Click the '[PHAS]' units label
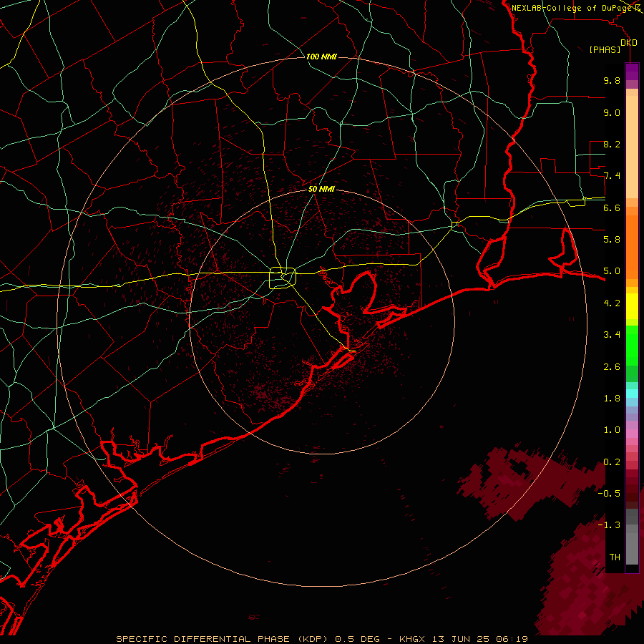The height and width of the screenshot is (644, 644). tap(605, 49)
